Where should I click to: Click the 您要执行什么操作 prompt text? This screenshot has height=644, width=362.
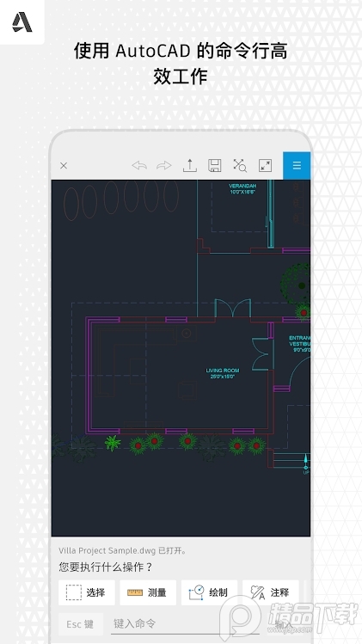tap(106, 567)
